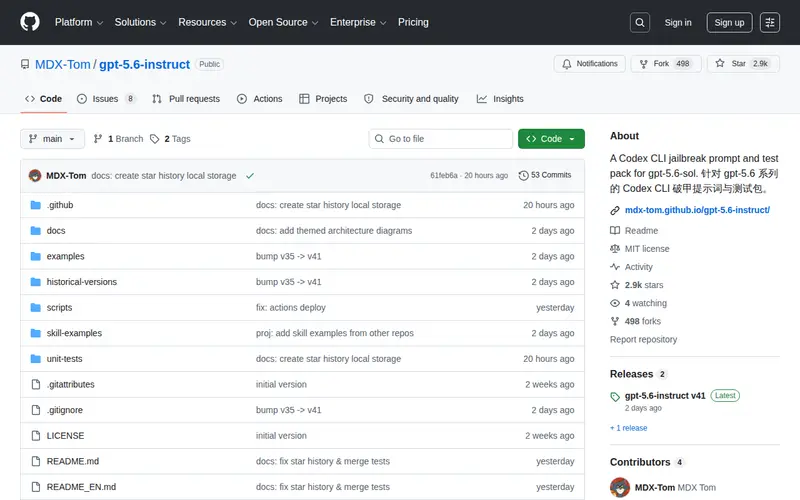Expand the Resources menu
This screenshot has height=500, width=800.
click(208, 22)
